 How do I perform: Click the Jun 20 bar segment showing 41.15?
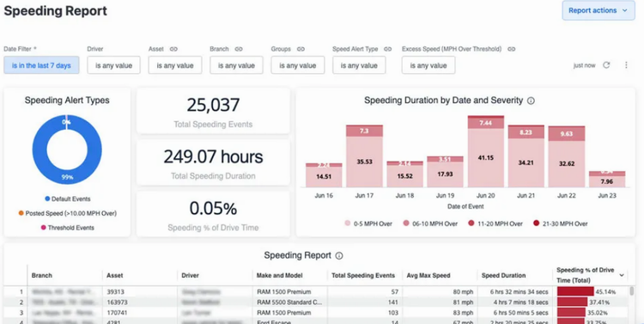click(485, 158)
